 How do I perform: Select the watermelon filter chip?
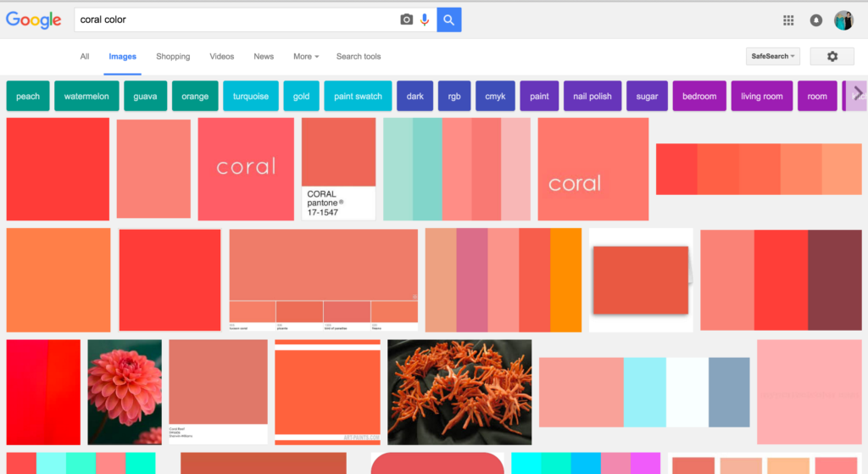click(86, 96)
